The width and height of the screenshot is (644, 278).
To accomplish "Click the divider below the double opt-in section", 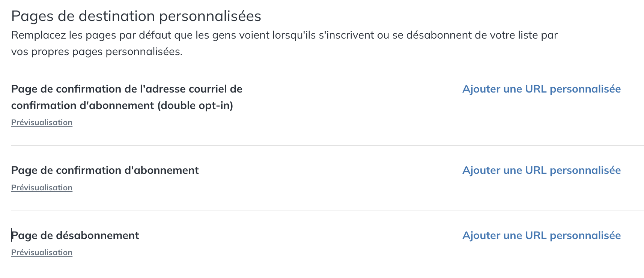I will tap(327, 145).
